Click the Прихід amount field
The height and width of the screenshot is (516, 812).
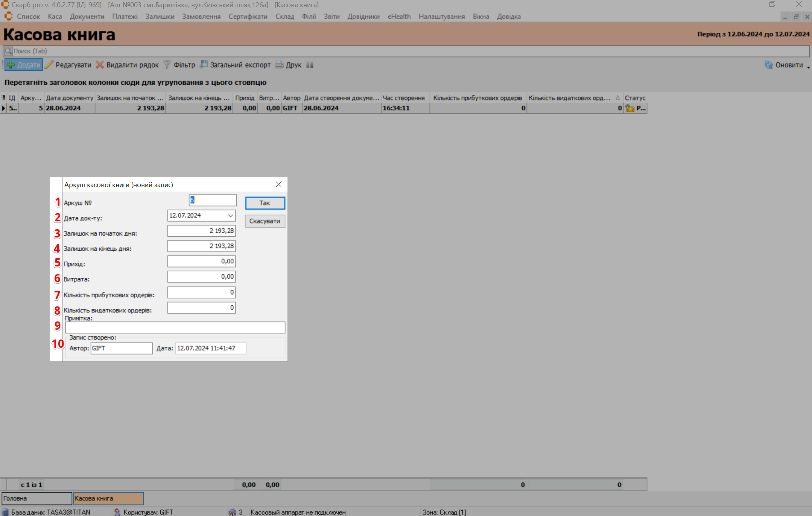coord(201,261)
